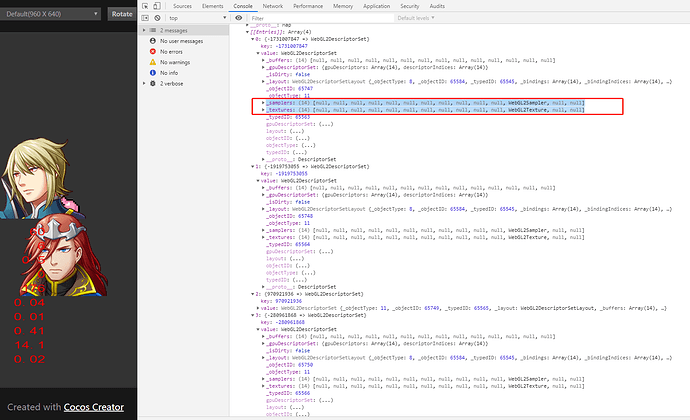This screenshot has width=690, height=420.
Task: Select the inspect element cursor icon
Action: (145, 6)
